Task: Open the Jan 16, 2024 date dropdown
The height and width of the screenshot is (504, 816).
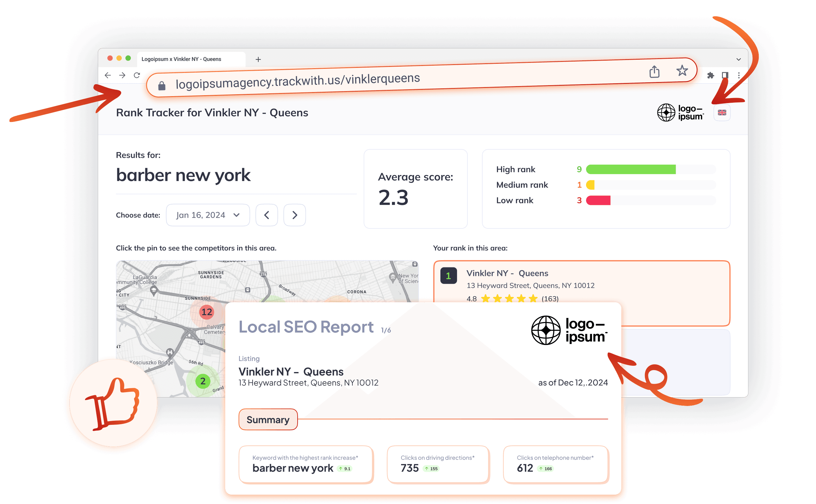Action: click(208, 215)
